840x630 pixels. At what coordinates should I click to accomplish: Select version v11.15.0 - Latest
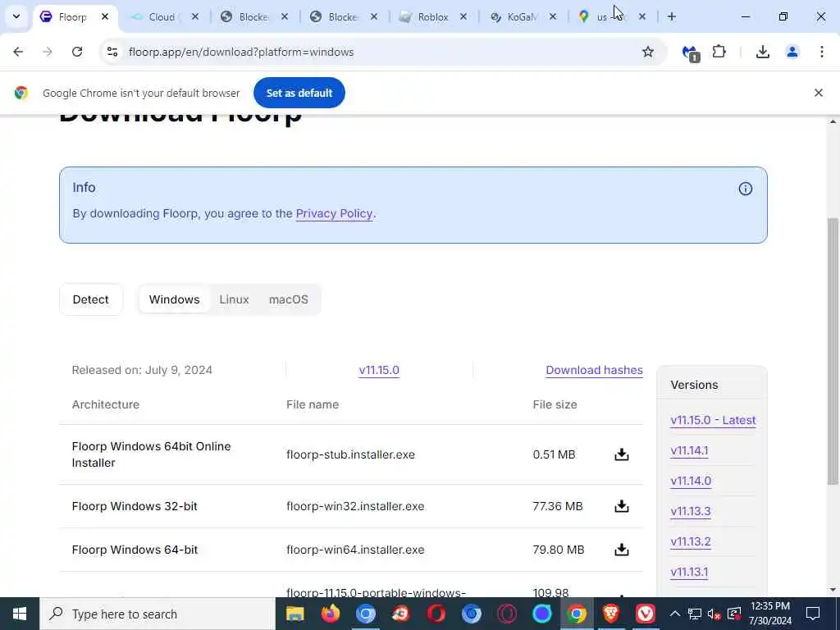coord(713,420)
